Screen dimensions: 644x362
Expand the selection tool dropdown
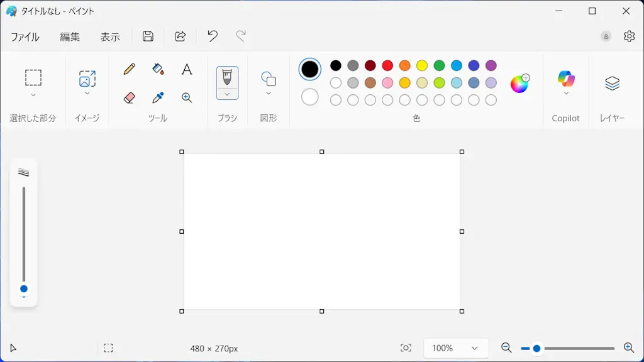(33, 95)
